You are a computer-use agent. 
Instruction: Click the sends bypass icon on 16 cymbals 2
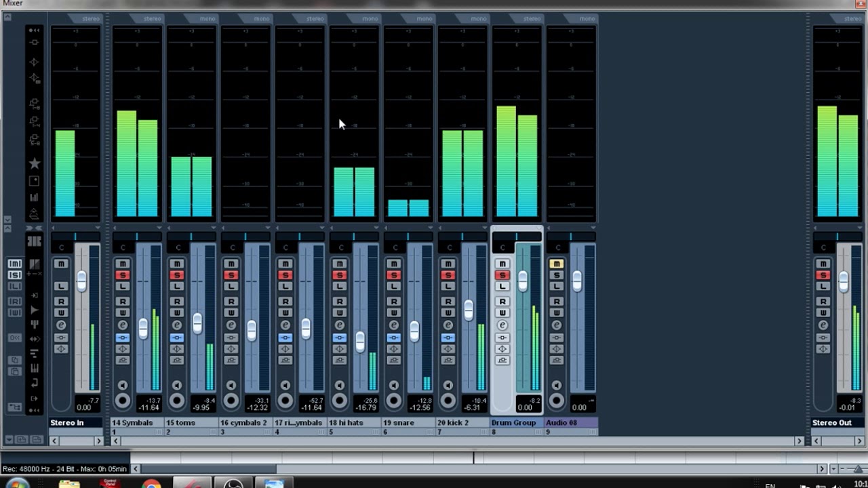231,360
